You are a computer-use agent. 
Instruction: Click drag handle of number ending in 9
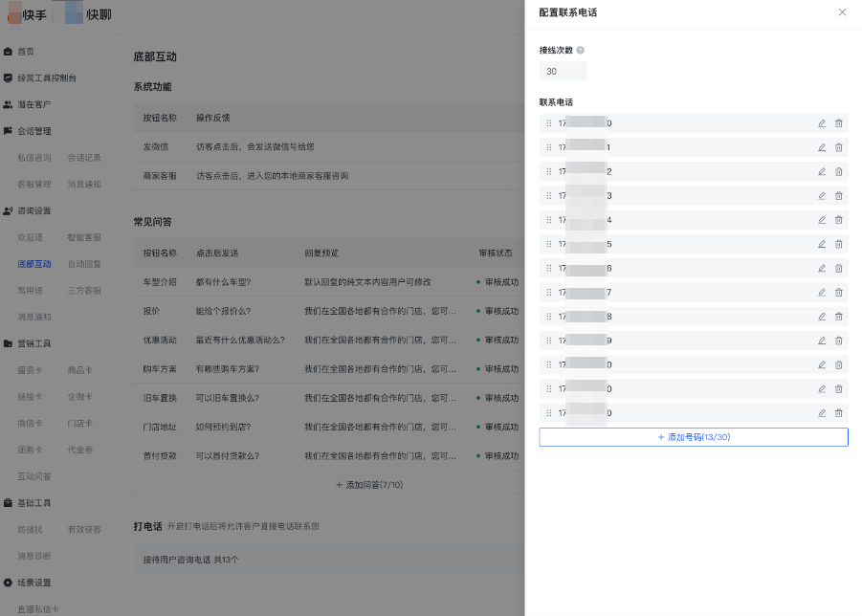tap(548, 341)
